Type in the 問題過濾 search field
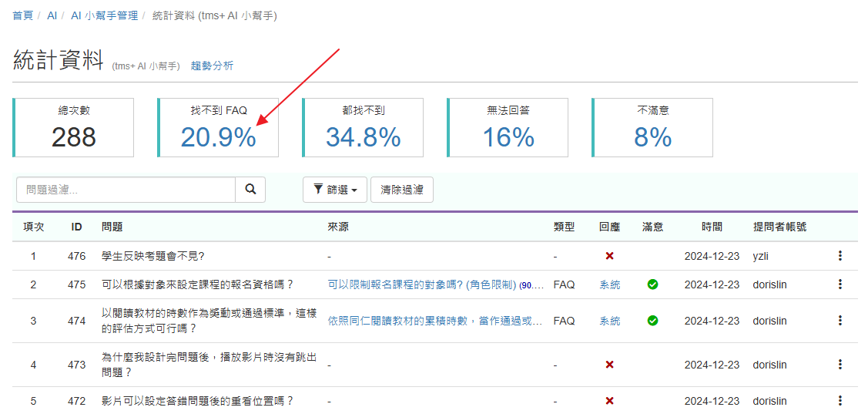868x414 pixels. pyautogui.click(x=126, y=190)
